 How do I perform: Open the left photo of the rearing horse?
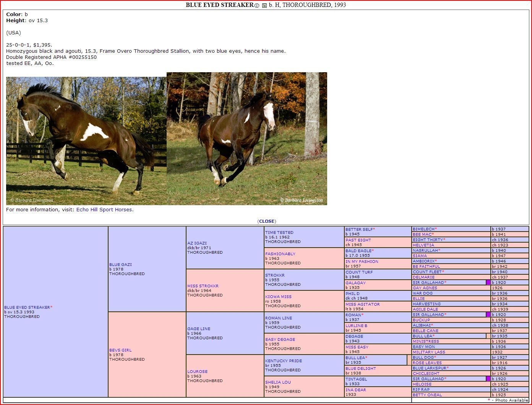click(x=86, y=141)
